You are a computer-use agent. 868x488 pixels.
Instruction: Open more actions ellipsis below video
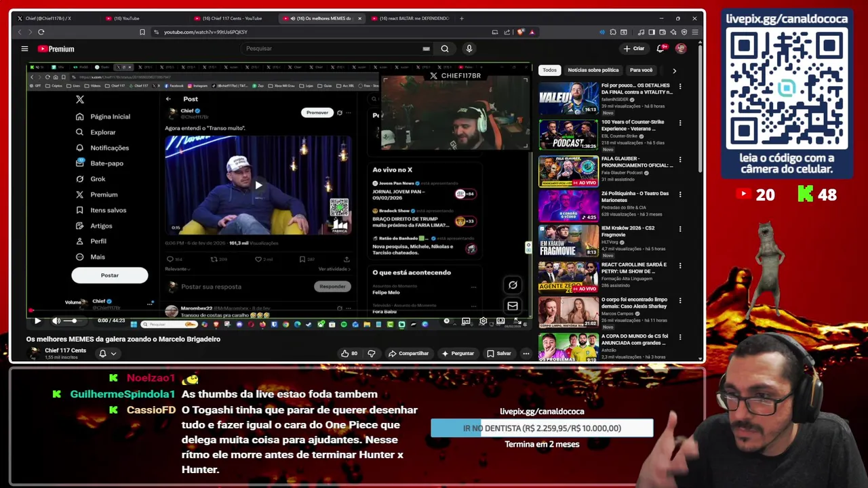coord(526,353)
